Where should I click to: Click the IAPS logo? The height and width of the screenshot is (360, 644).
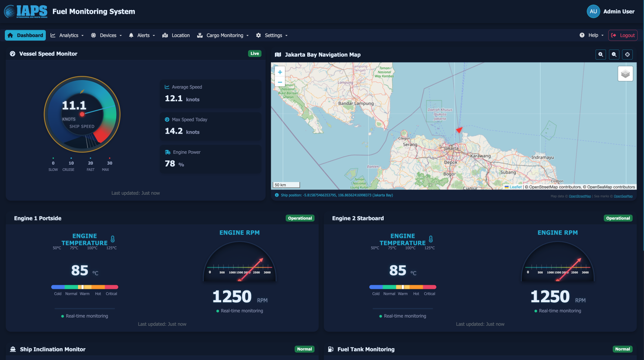(x=26, y=12)
